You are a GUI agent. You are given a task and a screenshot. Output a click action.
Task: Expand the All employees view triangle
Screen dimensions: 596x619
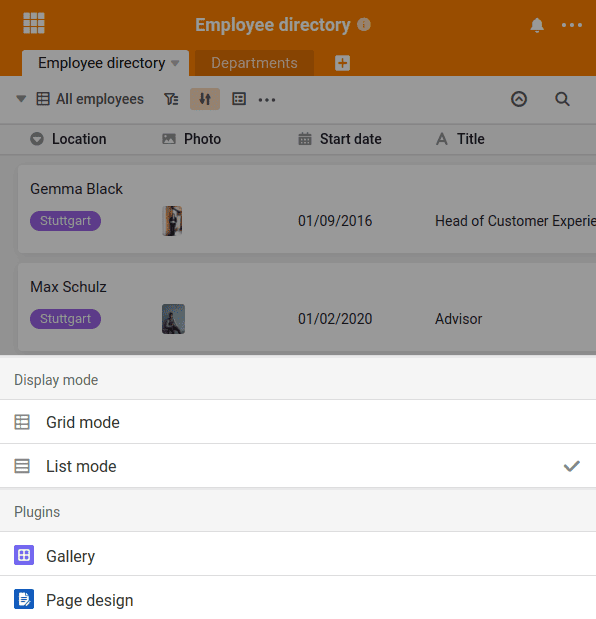(x=21, y=99)
